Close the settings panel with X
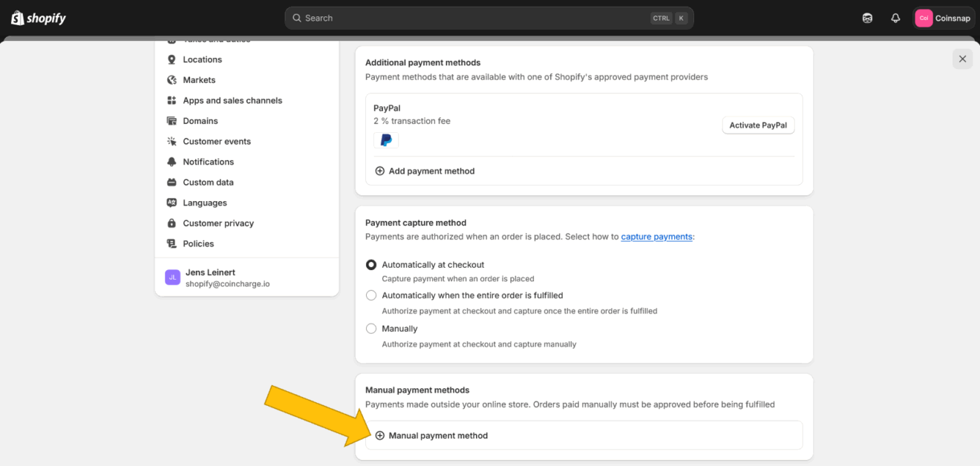This screenshot has width=980, height=466. tap(962, 59)
